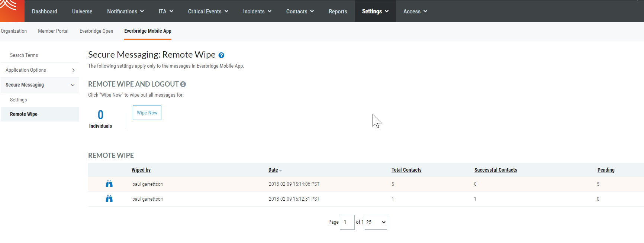View details binoculars icon for 15:12:31 wipe
The height and width of the screenshot is (243, 644).
109,199
